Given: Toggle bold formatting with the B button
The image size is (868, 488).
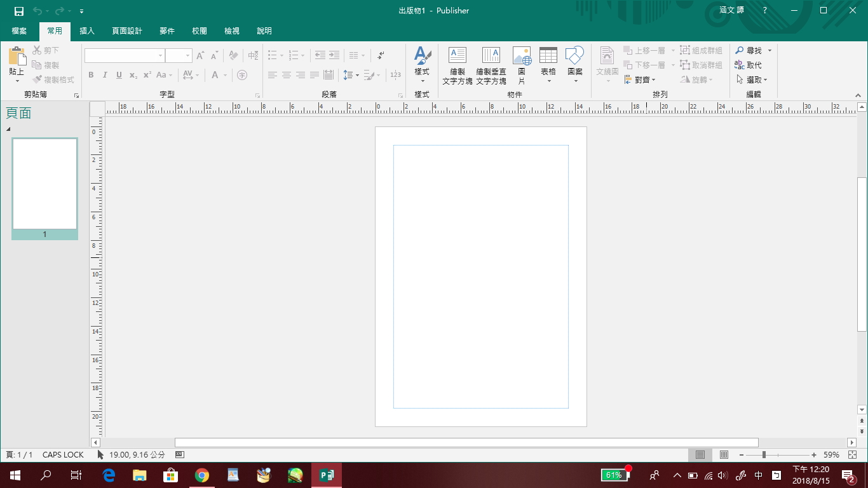Looking at the screenshot, I should (91, 75).
